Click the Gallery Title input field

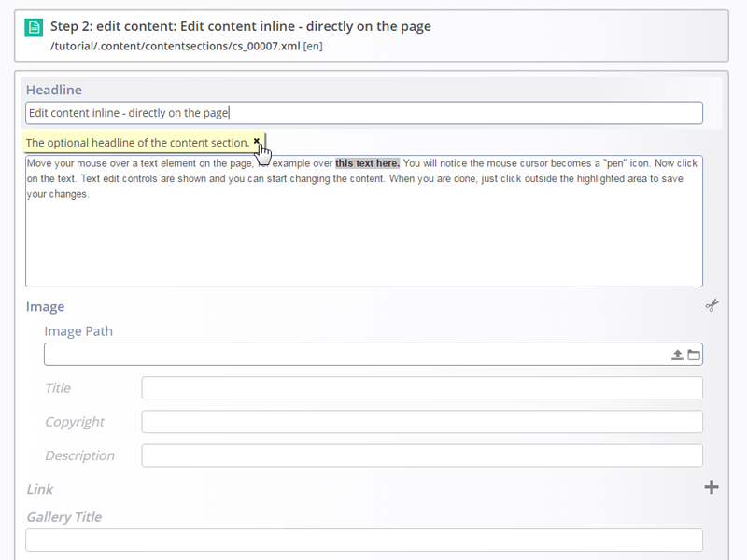(364, 540)
